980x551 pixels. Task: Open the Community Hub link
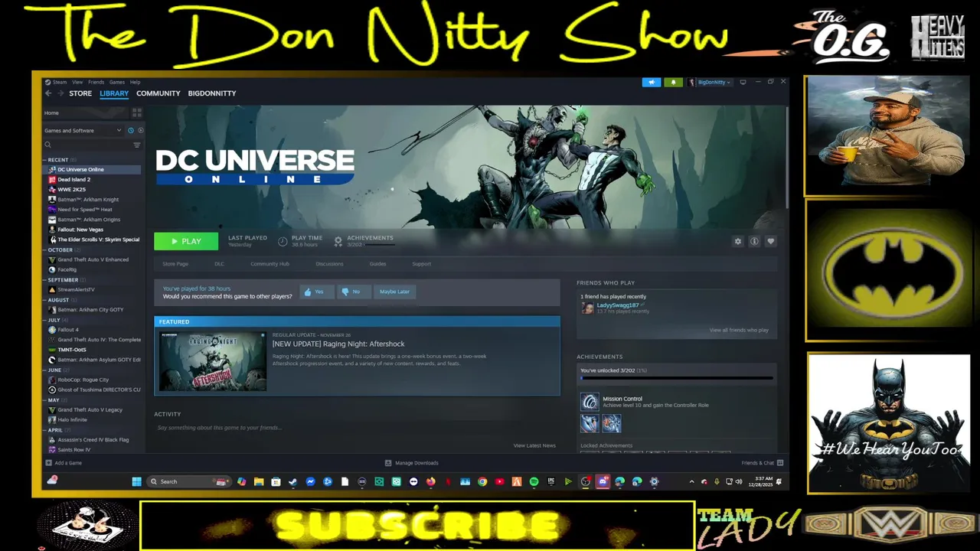(x=269, y=264)
